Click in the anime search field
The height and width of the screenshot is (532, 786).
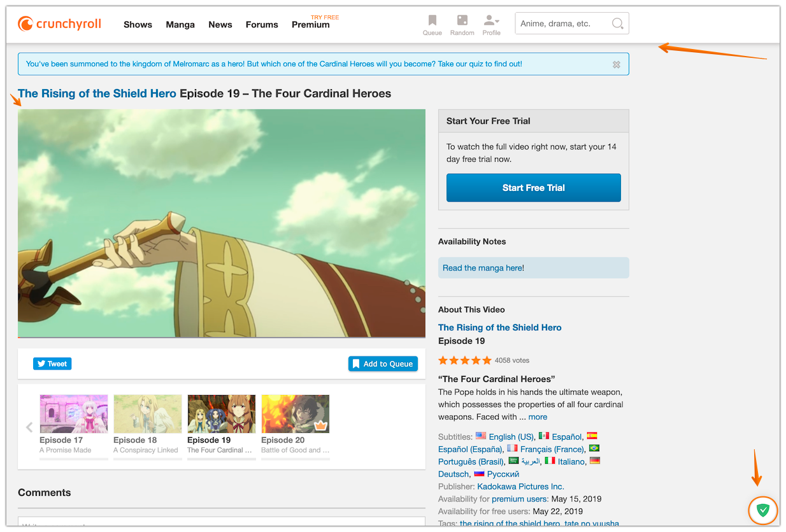[562, 24]
